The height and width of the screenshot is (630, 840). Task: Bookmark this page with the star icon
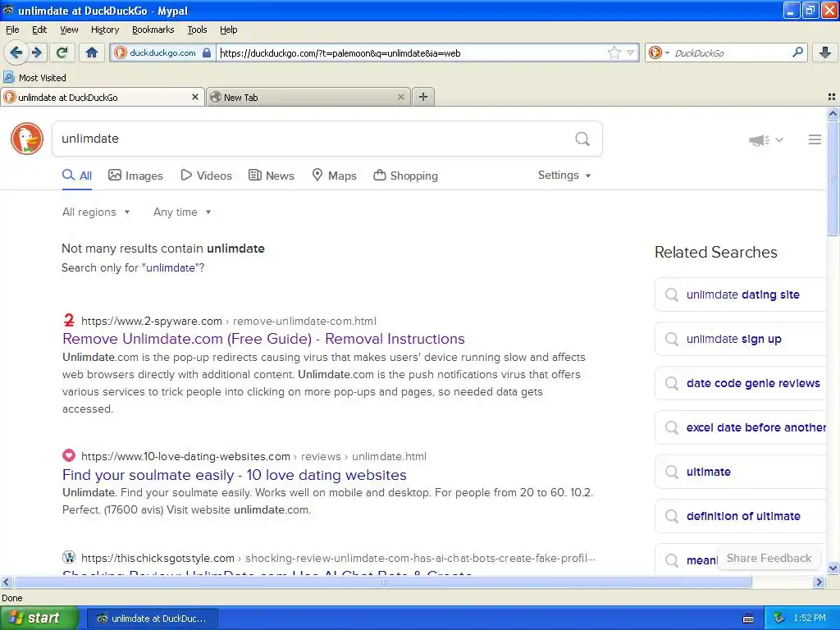click(x=614, y=52)
